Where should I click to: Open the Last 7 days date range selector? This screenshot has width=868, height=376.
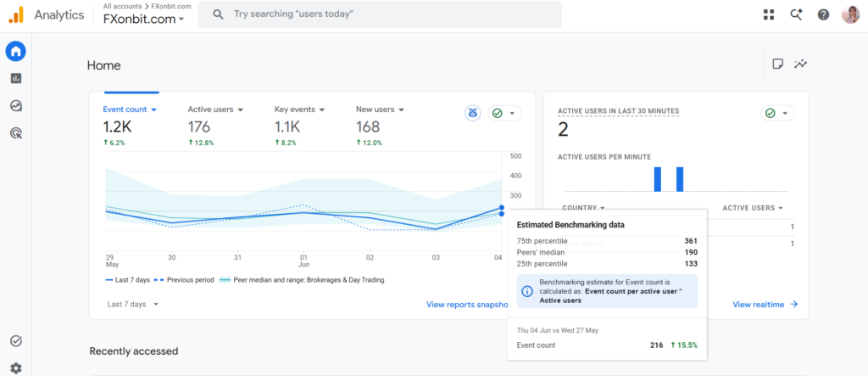click(133, 304)
